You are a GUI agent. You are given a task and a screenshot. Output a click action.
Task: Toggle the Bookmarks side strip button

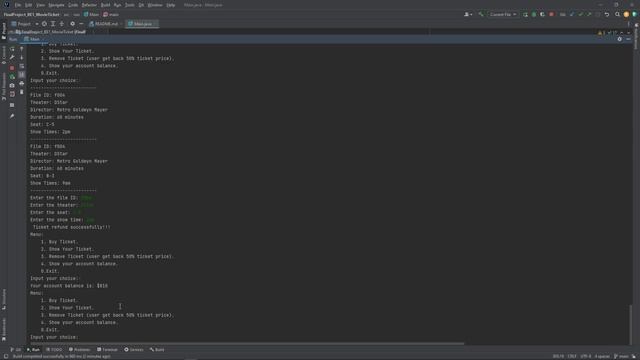tap(4, 330)
